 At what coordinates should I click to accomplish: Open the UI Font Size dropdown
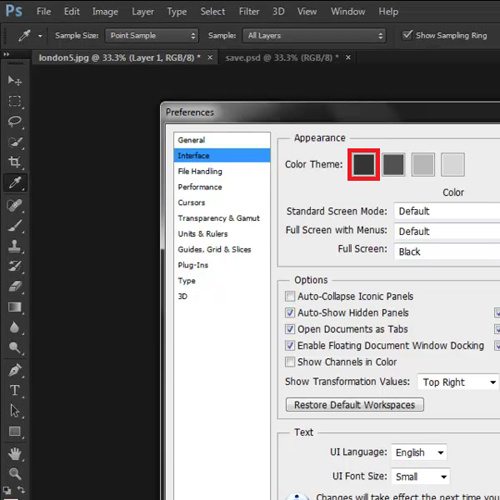(x=421, y=476)
